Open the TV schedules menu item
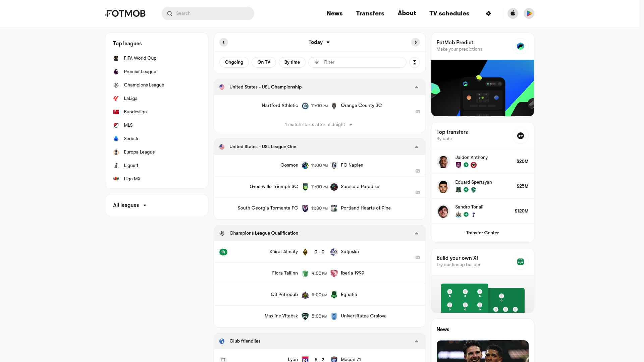The height and width of the screenshot is (362, 644). 449,13
